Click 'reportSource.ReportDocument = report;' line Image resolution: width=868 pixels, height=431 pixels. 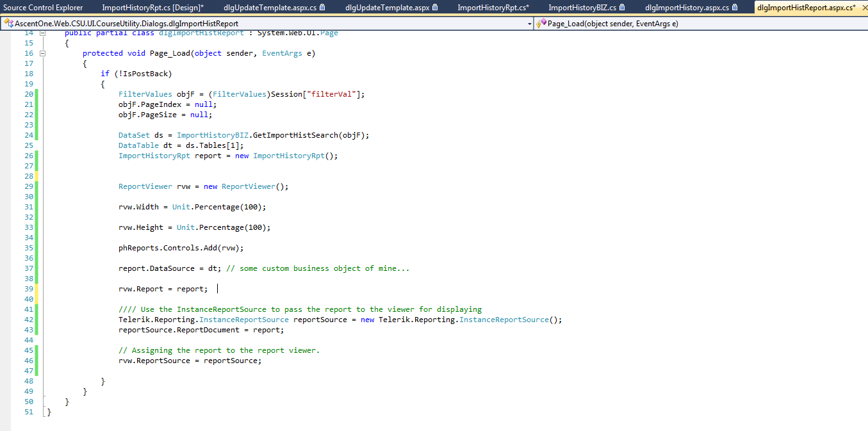coord(201,330)
